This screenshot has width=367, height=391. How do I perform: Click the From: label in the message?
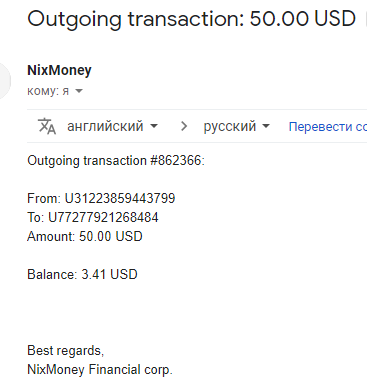(x=44, y=199)
